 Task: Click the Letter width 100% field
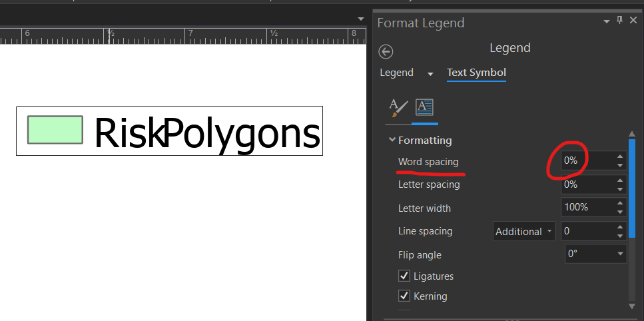[587, 207]
